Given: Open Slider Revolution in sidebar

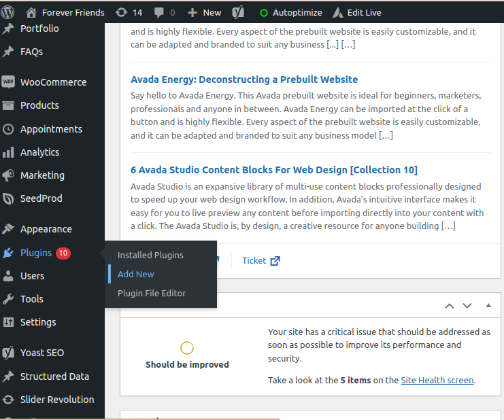Looking at the screenshot, I should click(x=57, y=400).
